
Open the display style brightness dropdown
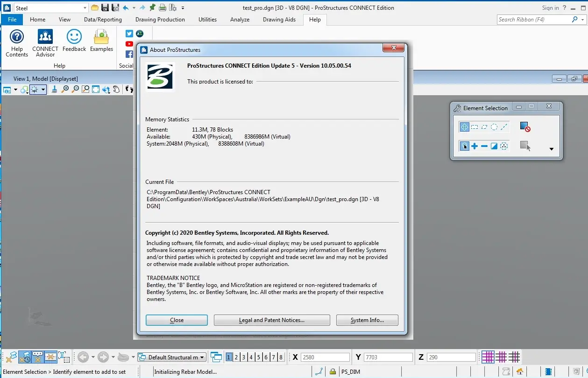pyautogui.click(x=43, y=90)
